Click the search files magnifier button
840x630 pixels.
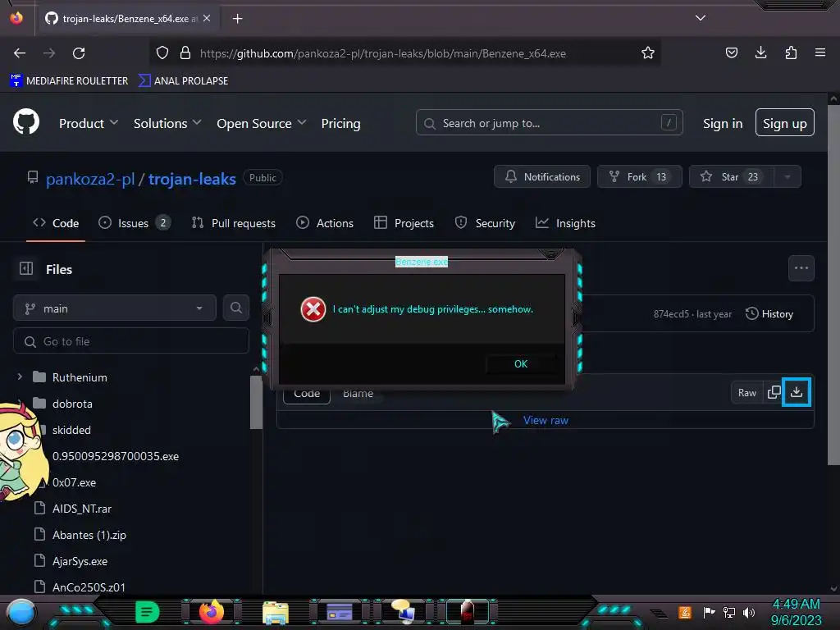(236, 308)
